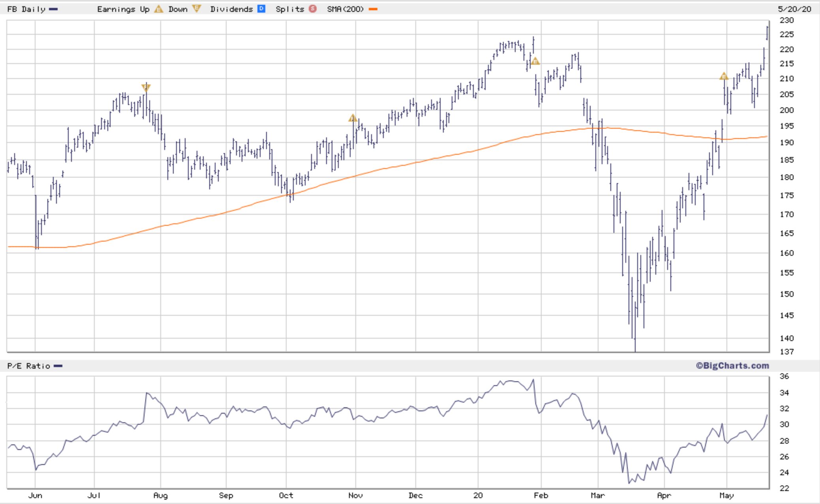This screenshot has height=504, width=820.
Task: Click the 137 price axis label
Action: pyautogui.click(x=786, y=351)
